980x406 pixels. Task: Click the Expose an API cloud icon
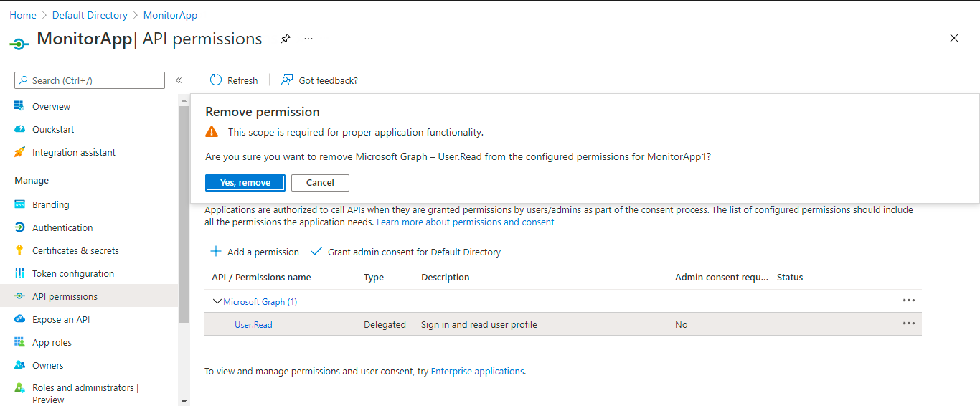pyautogui.click(x=19, y=319)
